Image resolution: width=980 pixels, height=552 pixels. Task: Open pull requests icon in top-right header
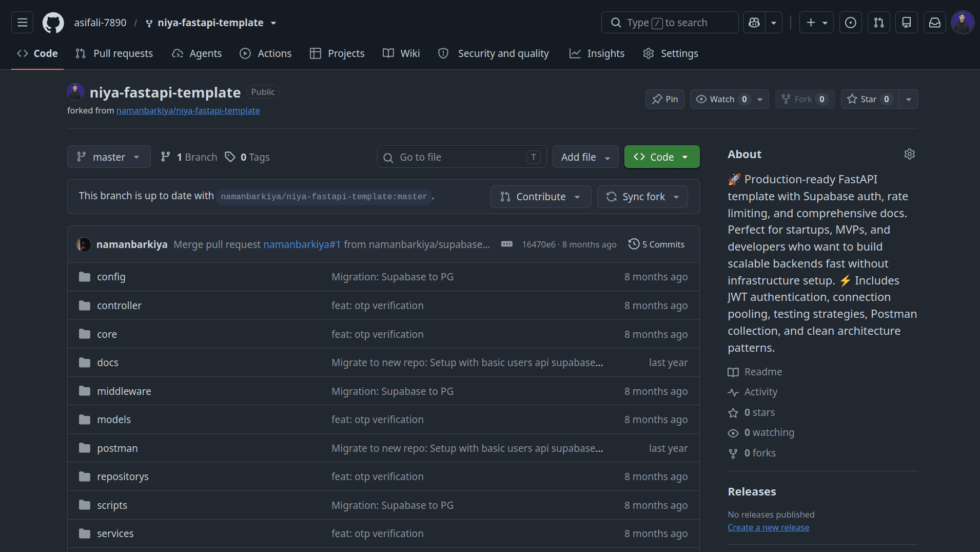click(879, 23)
